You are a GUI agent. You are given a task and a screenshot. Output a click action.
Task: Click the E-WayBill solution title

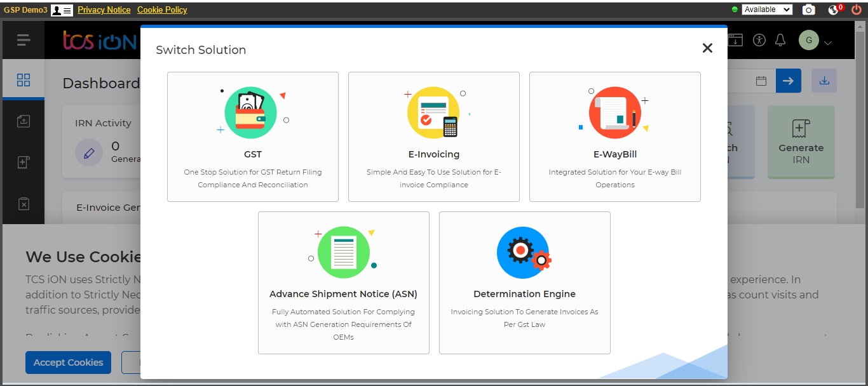[x=615, y=154]
